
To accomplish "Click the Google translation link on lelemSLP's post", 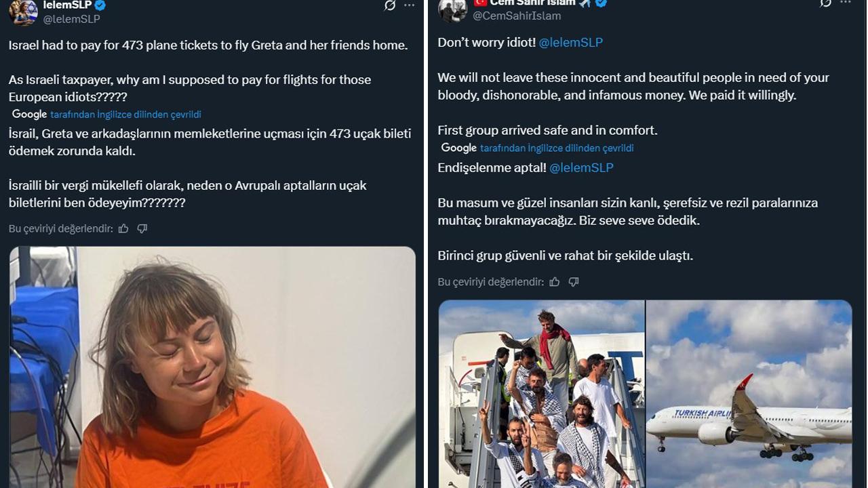I will (x=125, y=115).
